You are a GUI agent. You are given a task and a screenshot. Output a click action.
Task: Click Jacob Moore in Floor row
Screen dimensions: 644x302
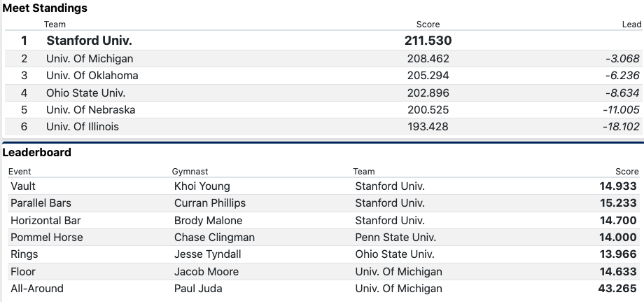(206, 272)
